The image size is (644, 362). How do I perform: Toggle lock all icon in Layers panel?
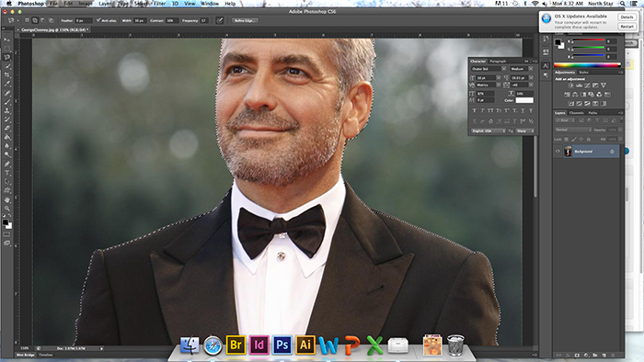point(589,140)
